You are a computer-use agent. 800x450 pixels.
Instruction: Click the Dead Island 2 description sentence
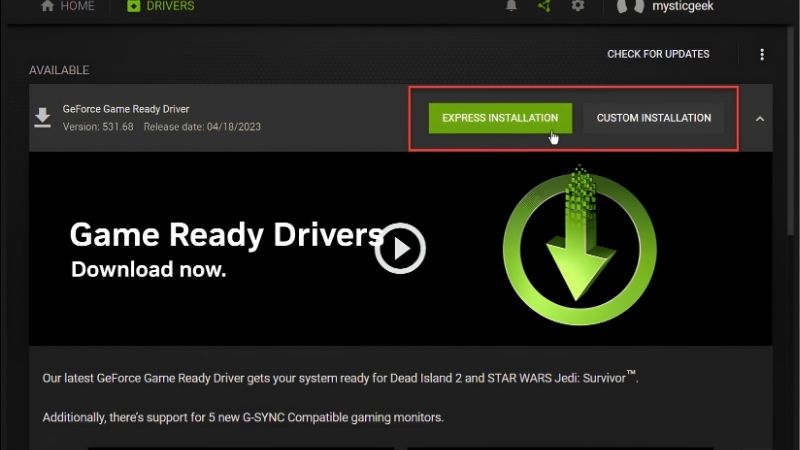(x=340, y=378)
